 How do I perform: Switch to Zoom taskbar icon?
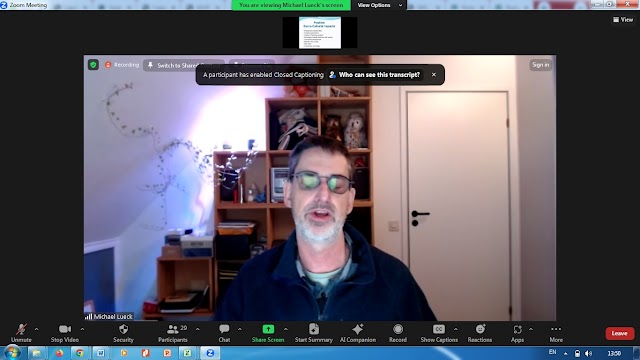click(x=210, y=353)
